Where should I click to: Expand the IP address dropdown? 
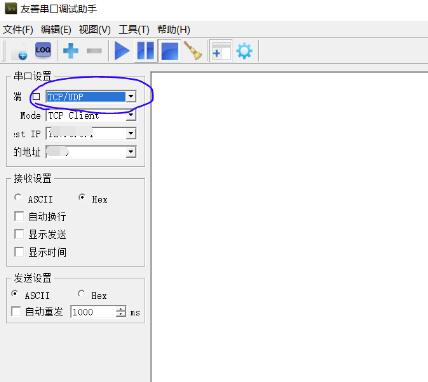[x=131, y=133]
